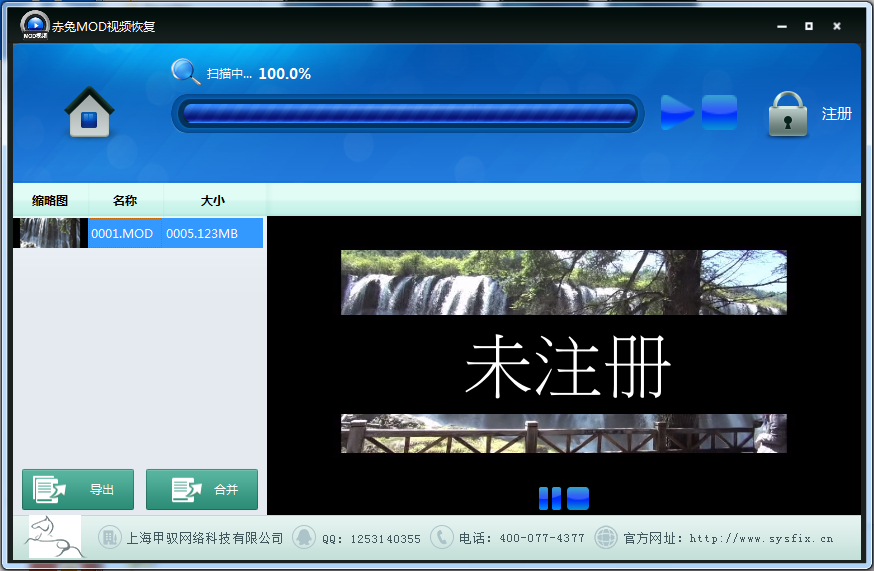Click the 赤兔MOD视频恢复 app logo icon
The height and width of the screenshot is (571, 874).
coord(35,25)
